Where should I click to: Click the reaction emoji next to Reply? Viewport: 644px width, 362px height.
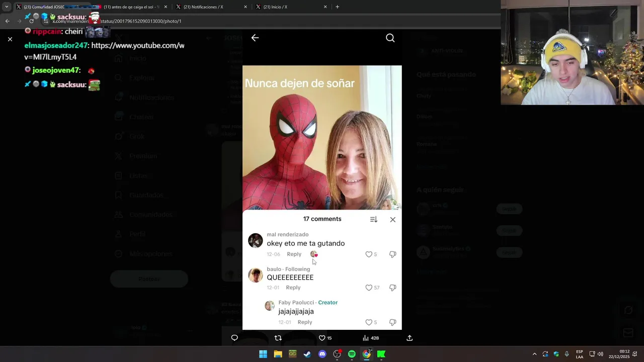pos(313,254)
